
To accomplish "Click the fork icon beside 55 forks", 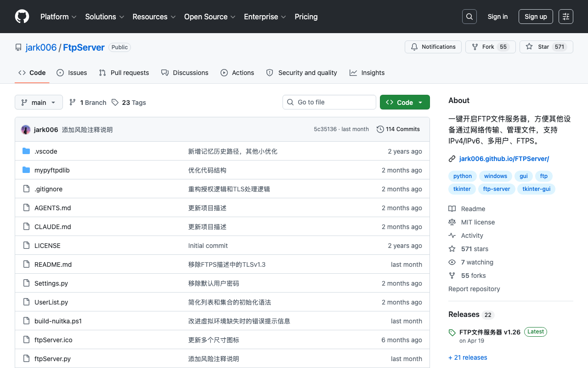I will point(452,276).
